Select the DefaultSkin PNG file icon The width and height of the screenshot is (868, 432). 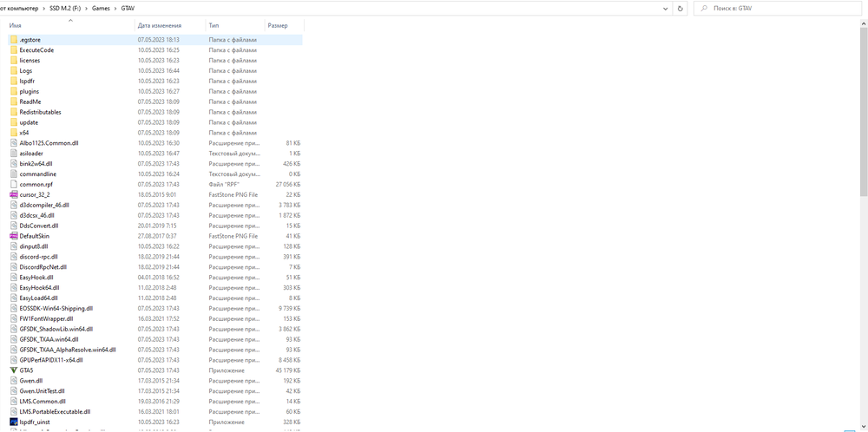pyautogui.click(x=14, y=236)
